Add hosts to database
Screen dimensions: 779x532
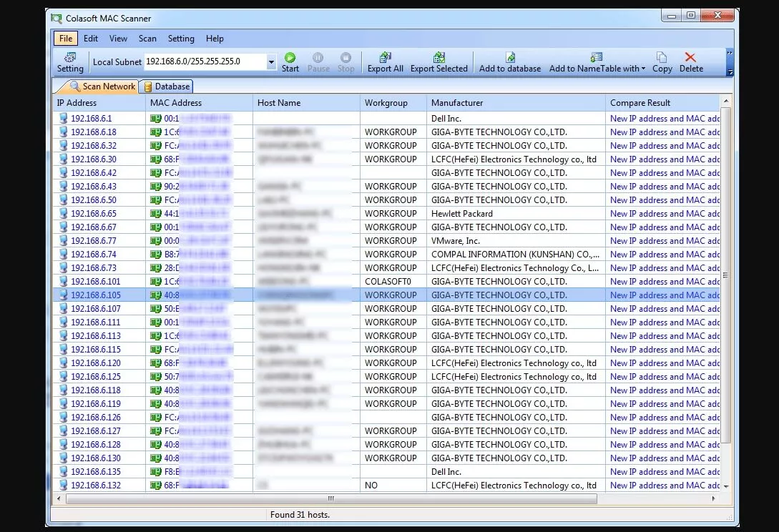[x=510, y=63]
